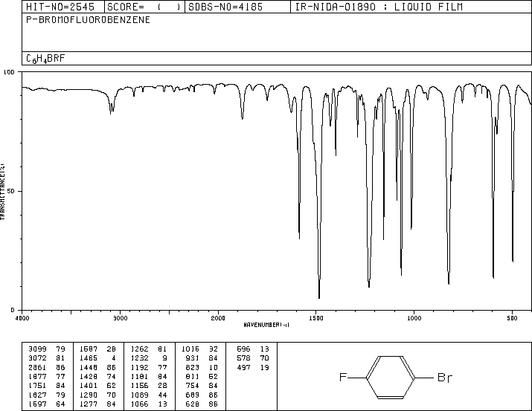Click the TRANSMITTANCE y-axis title
The width and height of the screenshot is (532, 411).
tap(2, 192)
